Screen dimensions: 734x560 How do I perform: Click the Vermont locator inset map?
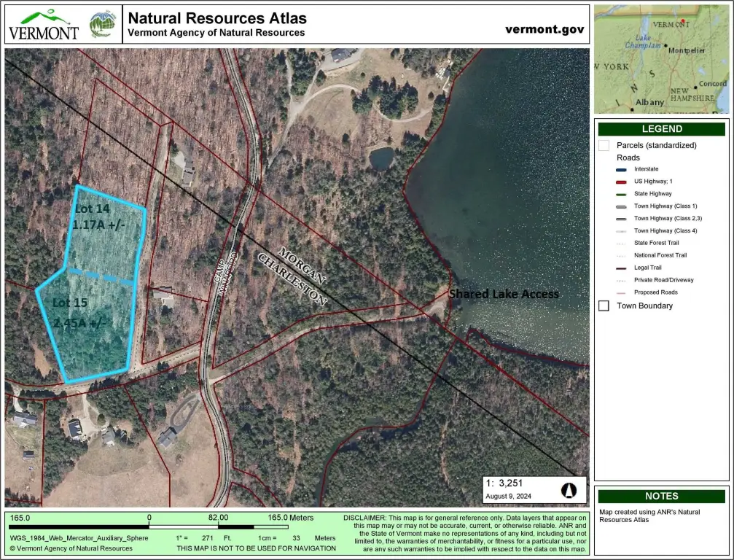click(x=661, y=58)
